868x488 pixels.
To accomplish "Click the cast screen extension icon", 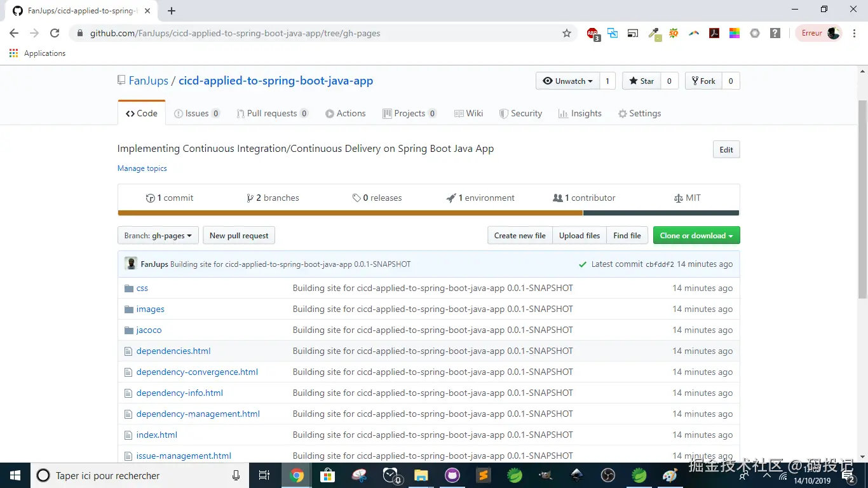I will click(x=633, y=34).
